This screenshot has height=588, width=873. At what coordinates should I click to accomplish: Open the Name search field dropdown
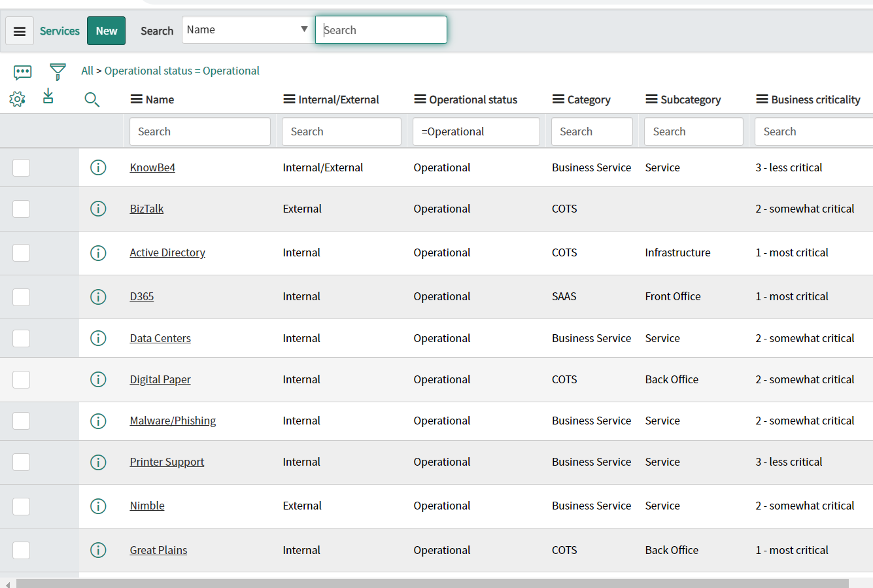[x=248, y=30]
